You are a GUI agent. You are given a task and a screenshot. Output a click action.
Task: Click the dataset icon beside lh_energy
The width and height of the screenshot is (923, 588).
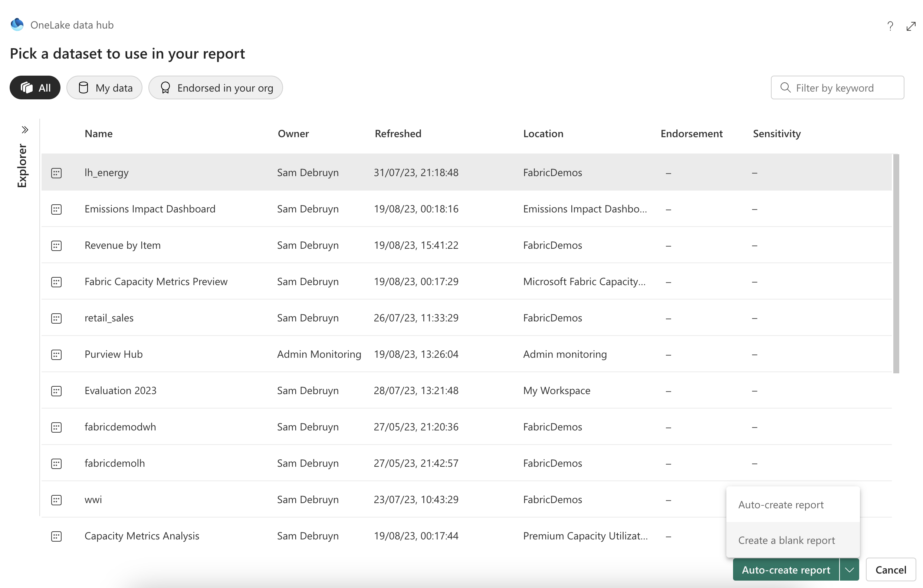(56, 172)
